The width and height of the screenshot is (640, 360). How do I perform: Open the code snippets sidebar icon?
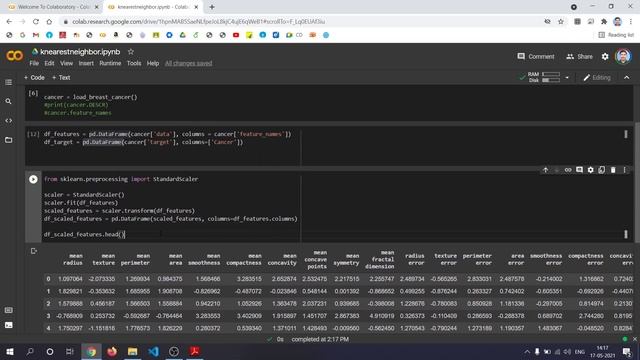pos(8,121)
